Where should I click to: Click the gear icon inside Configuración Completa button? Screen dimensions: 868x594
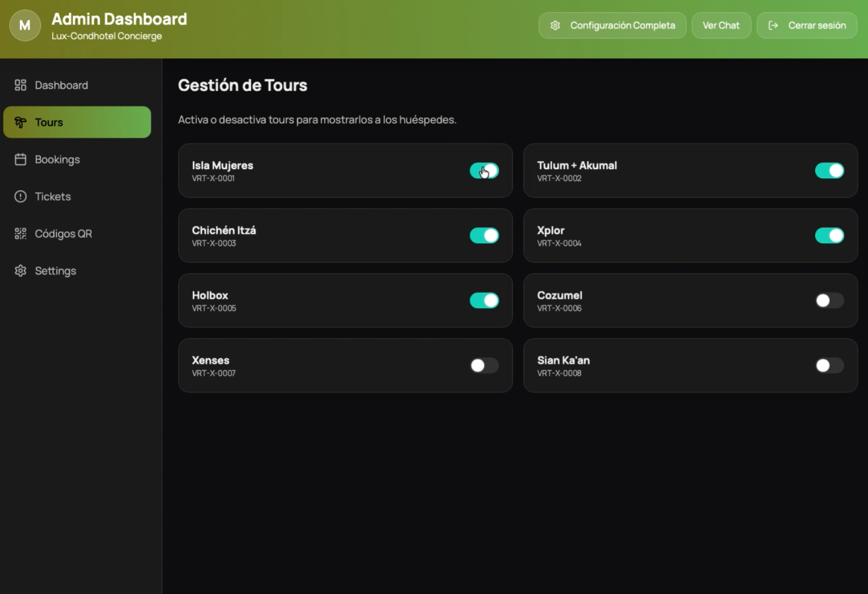pyautogui.click(x=555, y=25)
